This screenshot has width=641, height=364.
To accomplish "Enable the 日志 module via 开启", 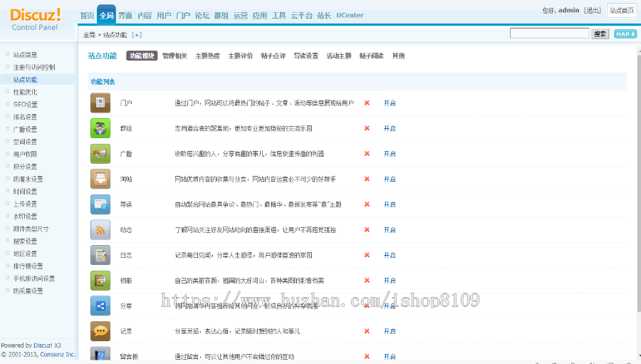I will 390,255.
